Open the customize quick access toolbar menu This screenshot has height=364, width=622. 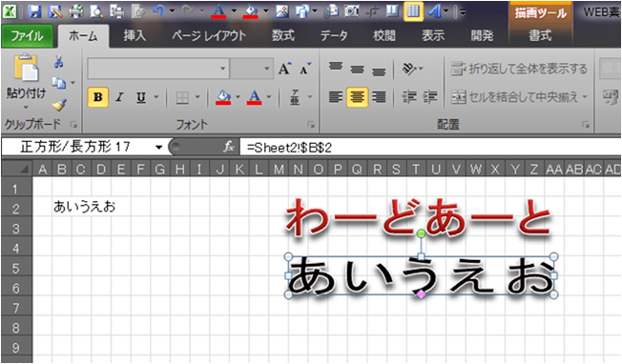pyautogui.click(x=462, y=11)
